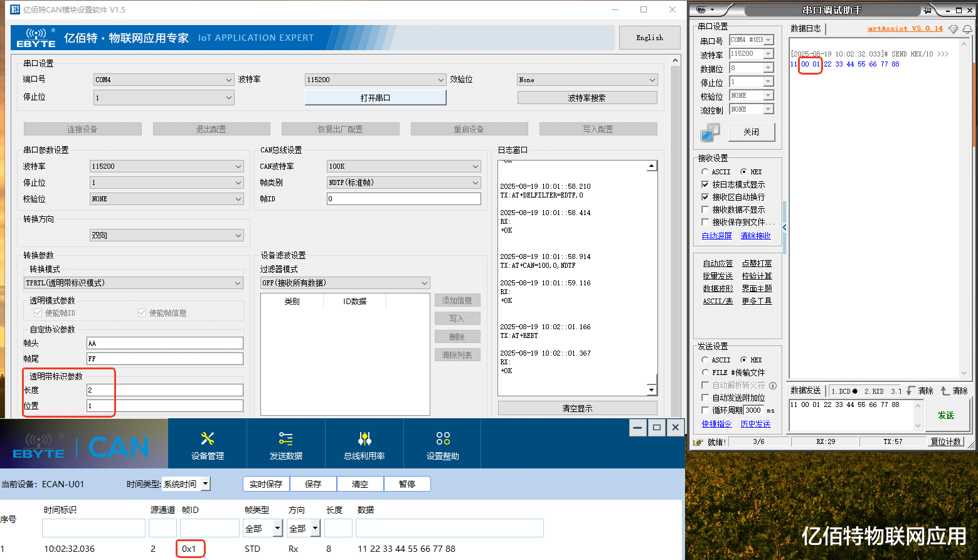Click the connect/disconnect port icon in 串口调试助手
The width and height of the screenshot is (978, 560).
point(710,132)
